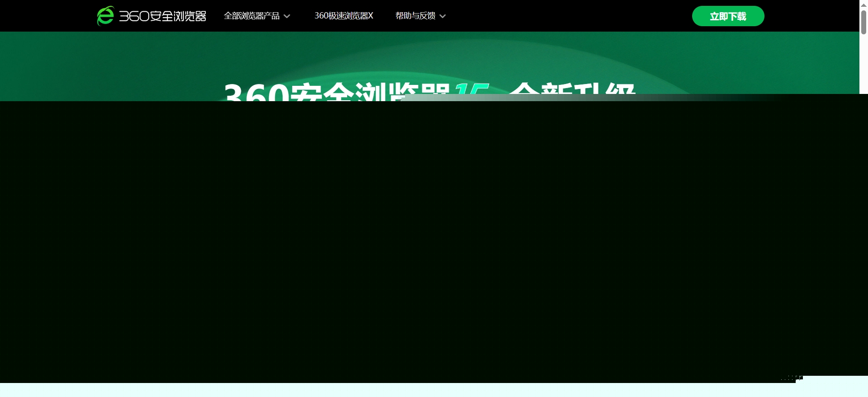Viewport: 868px width, 397px height.
Task: Open the 帮助与反馈 menu
Action: [415, 16]
